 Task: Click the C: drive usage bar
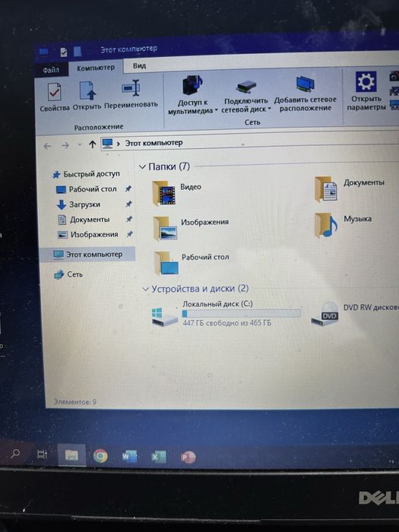(241, 313)
